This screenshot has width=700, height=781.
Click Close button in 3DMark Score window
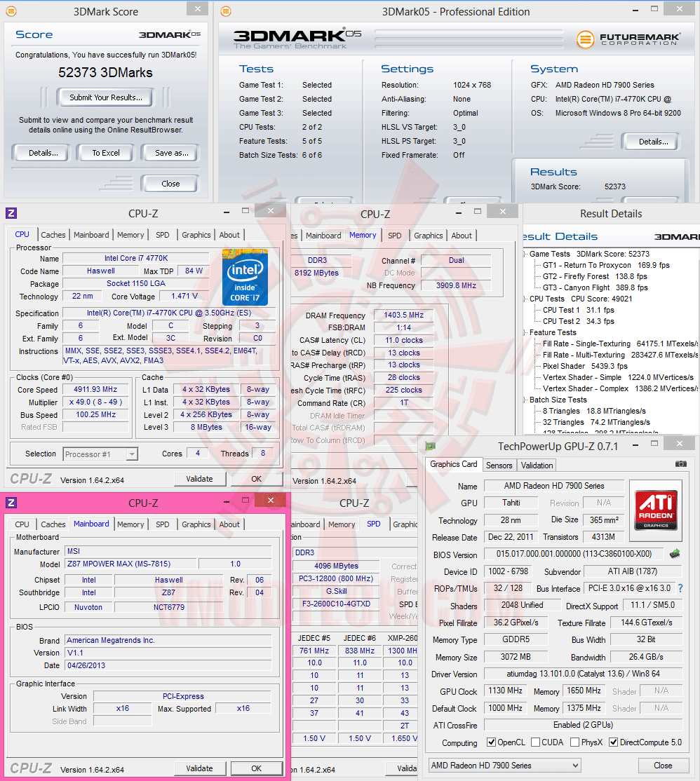pyautogui.click(x=170, y=183)
